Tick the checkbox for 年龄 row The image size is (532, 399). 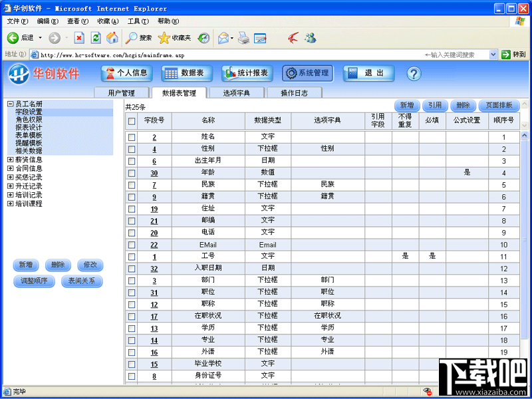132,173
